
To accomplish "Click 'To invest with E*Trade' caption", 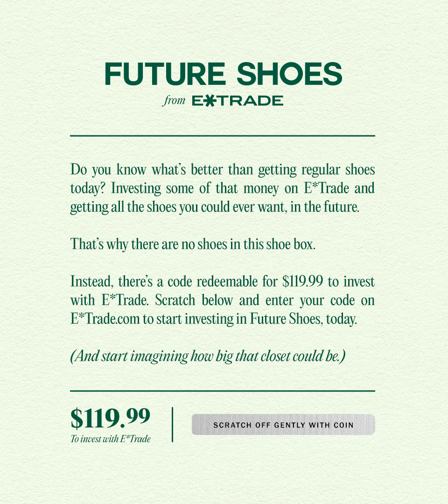I will (111, 439).
